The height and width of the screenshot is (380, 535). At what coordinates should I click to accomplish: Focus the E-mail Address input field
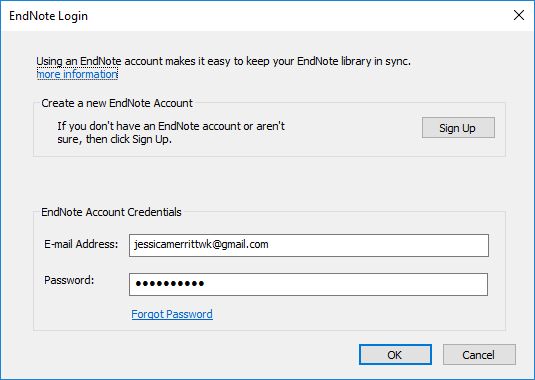(309, 245)
